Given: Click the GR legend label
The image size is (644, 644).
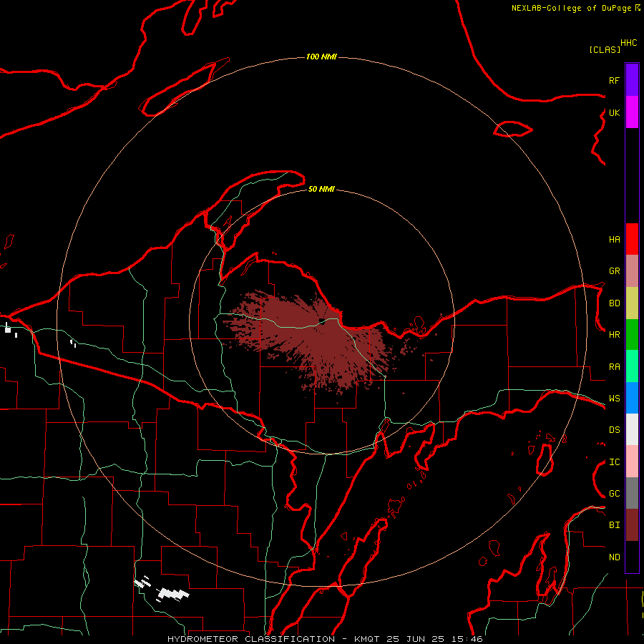Looking at the screenshot, I should point(615,271).
